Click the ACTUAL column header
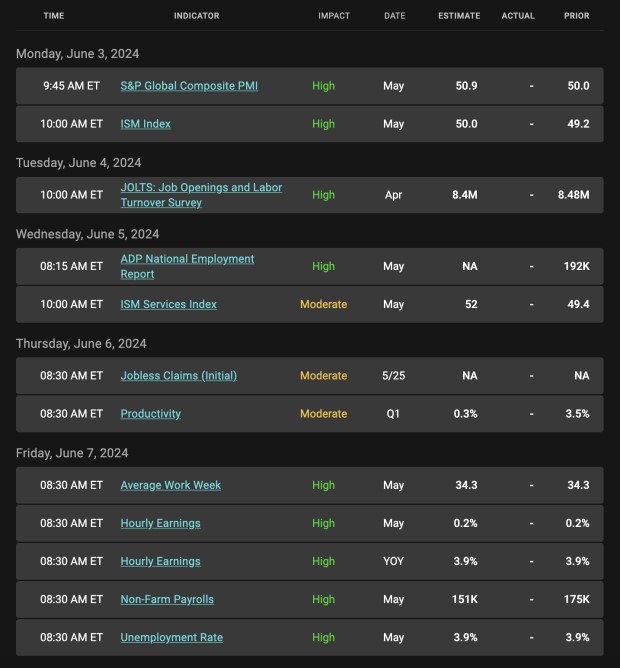 (518, 16)
